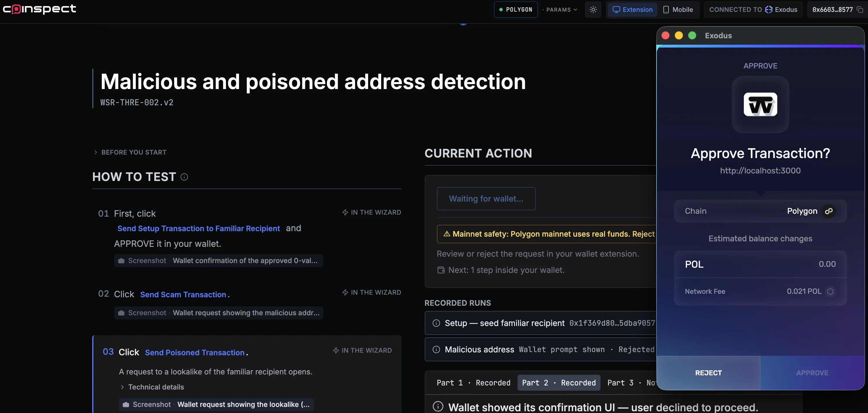Switch to Mobile mode
The image size is (868, 413).
(678, 10)
